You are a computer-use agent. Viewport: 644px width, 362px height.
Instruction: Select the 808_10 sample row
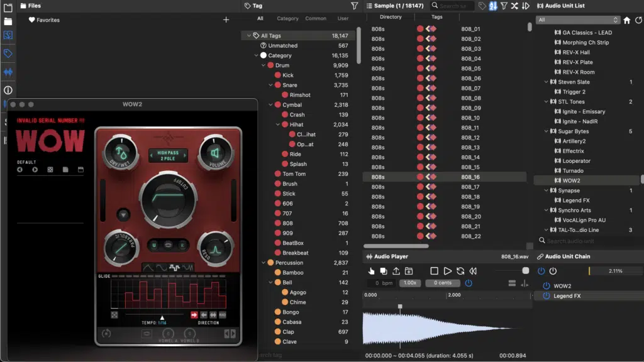tap(445, 118)
